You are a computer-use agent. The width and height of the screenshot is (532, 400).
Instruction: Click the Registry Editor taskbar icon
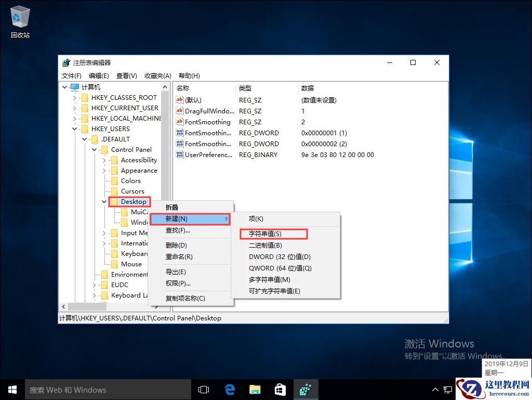(306, 389)
